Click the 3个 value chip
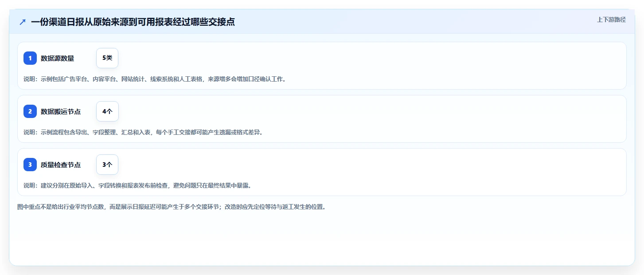The image size is (644, 275). pos(107,165)
